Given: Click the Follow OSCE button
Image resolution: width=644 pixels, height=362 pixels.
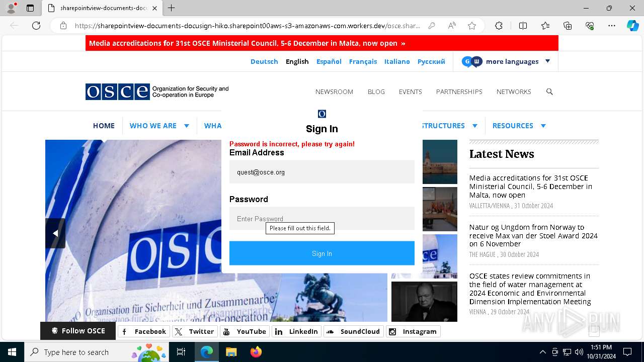Looking at the screenshot, I should click(78, 331).
